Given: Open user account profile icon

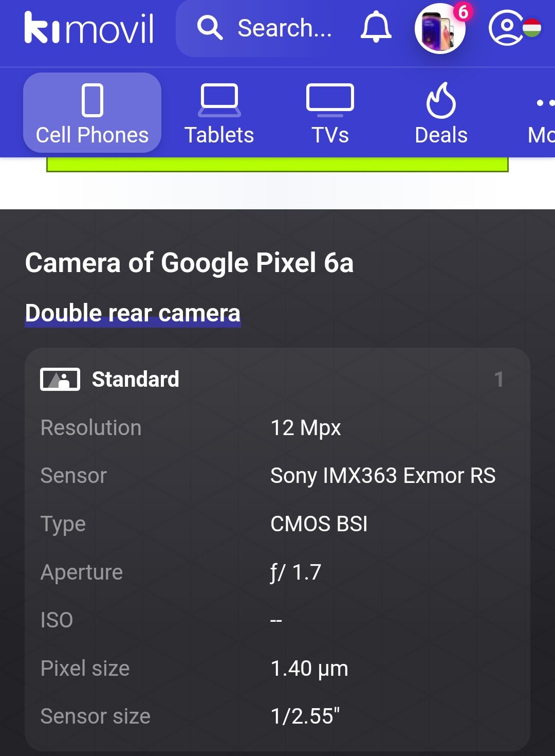Looking at the screenshot, I should (506, 28).
